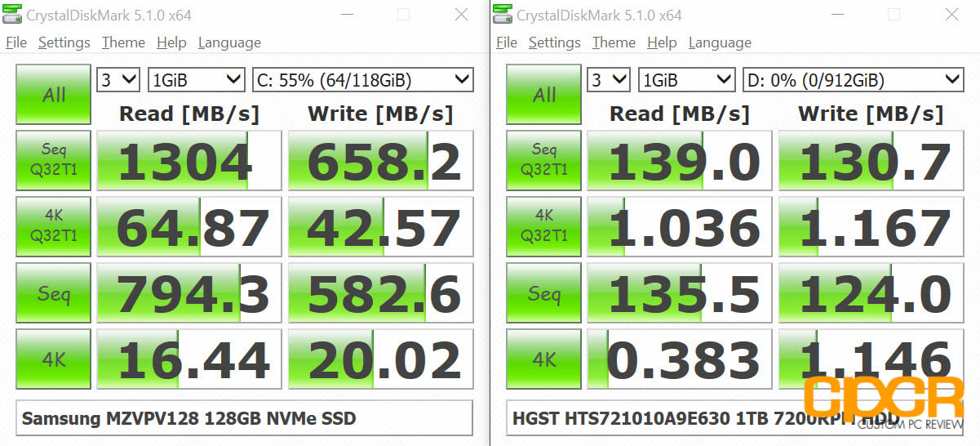980x446 pixels.
Task: Start Seq Q32T1 test in the right window
Action: tap(543, 159)
